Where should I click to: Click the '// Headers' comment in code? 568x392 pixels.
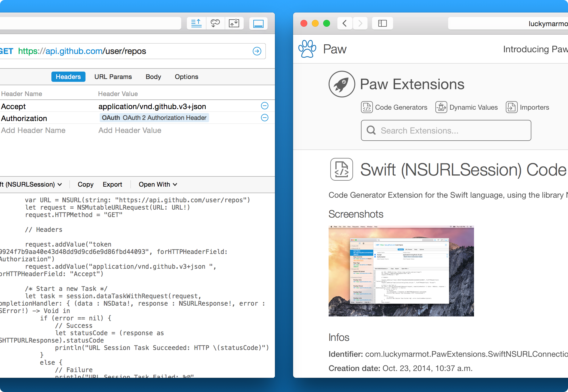[43, 230]
